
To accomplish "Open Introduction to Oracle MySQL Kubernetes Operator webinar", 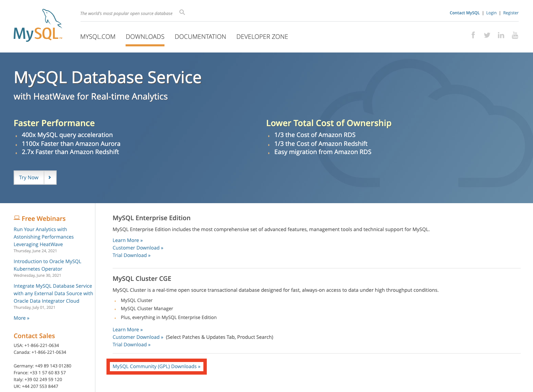I will point(47,265).
